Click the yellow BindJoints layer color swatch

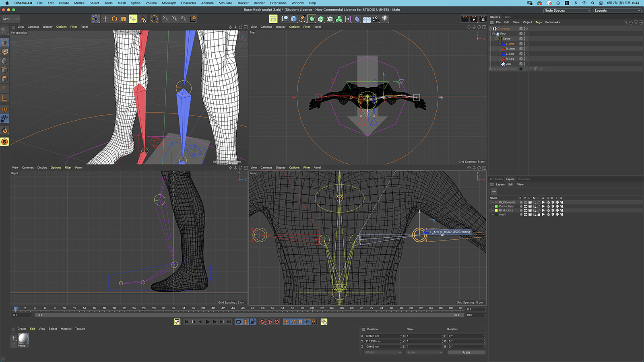[496, 210]
